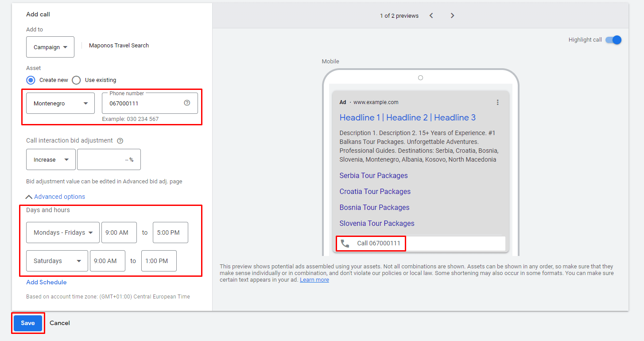Viewport: 644px width, 341px height.
Task: Open the Montenegro country dropdown
Action: (x=61, y=103)
